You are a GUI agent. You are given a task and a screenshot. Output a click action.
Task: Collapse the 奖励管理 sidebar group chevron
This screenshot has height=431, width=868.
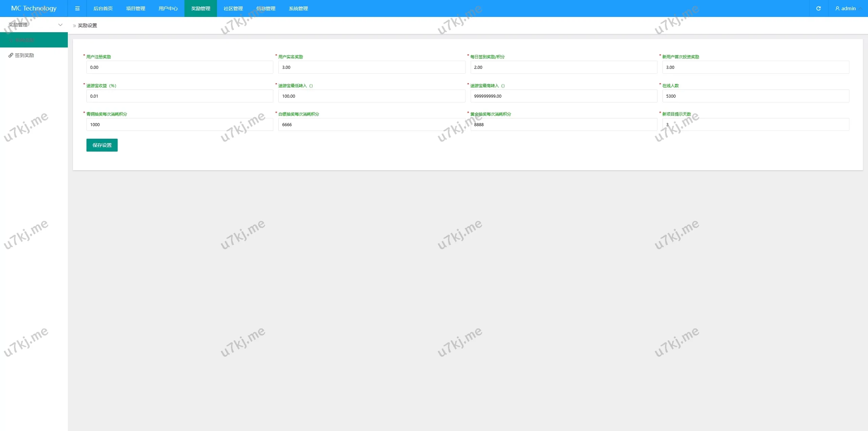60,25
